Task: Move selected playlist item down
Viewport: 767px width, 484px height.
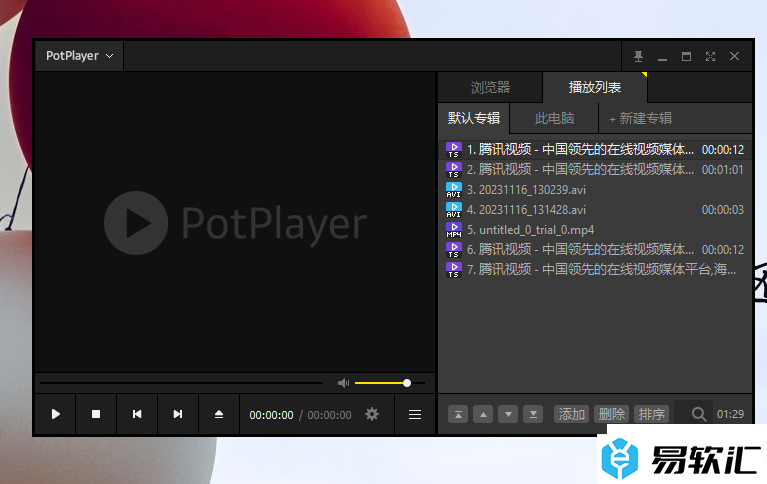Action: tap(508, 415)
